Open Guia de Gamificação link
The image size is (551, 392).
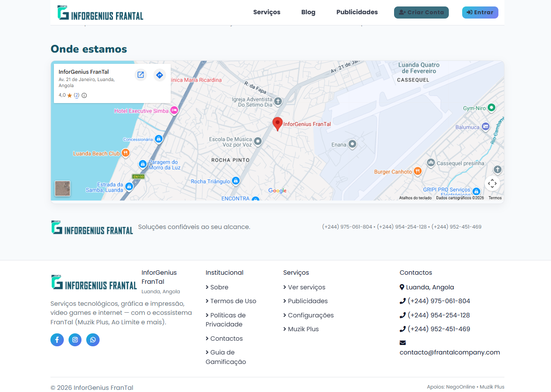(x=225, y=357)
